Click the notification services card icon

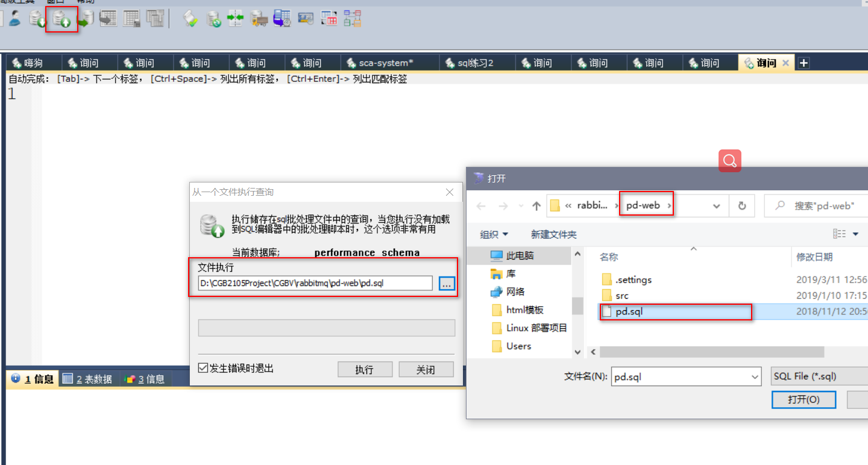point(306,19)
